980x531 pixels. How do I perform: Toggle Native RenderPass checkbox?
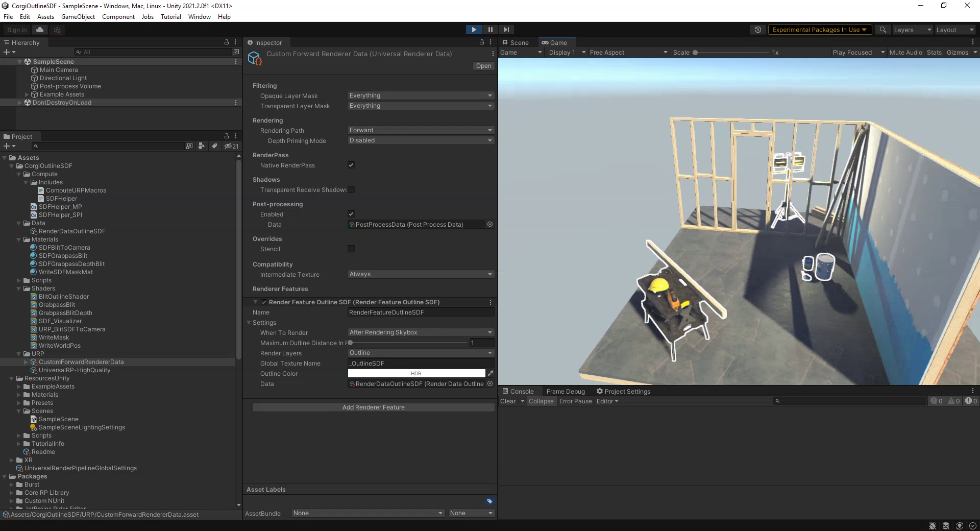(351, 165)
